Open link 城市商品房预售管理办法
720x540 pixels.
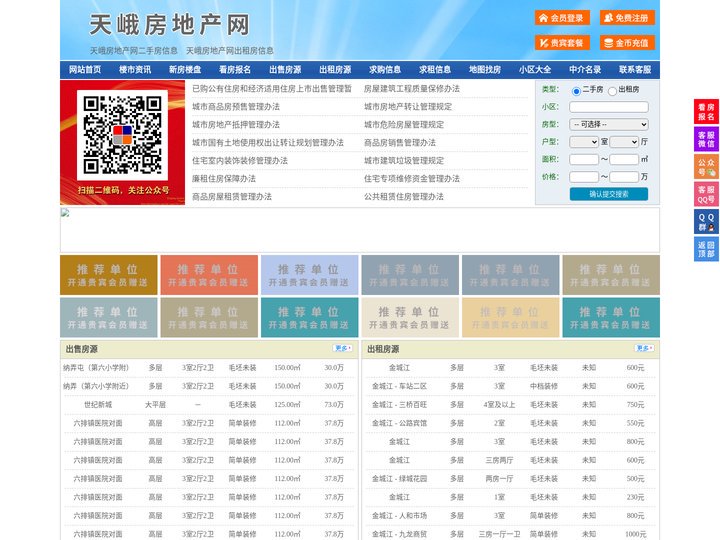coord(236,107)
